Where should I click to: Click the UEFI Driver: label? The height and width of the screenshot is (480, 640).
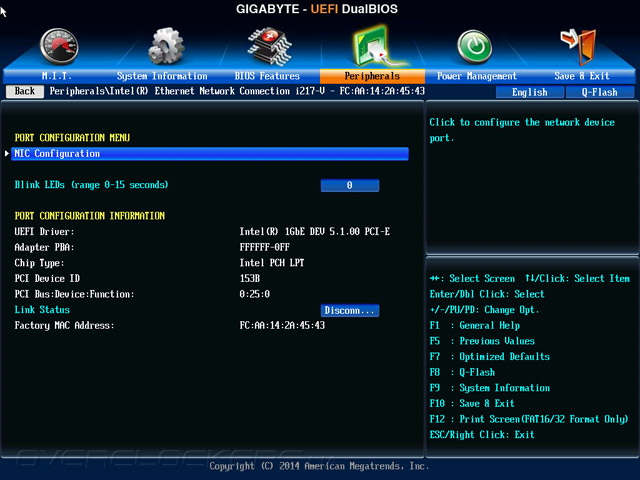coord(44,232)
